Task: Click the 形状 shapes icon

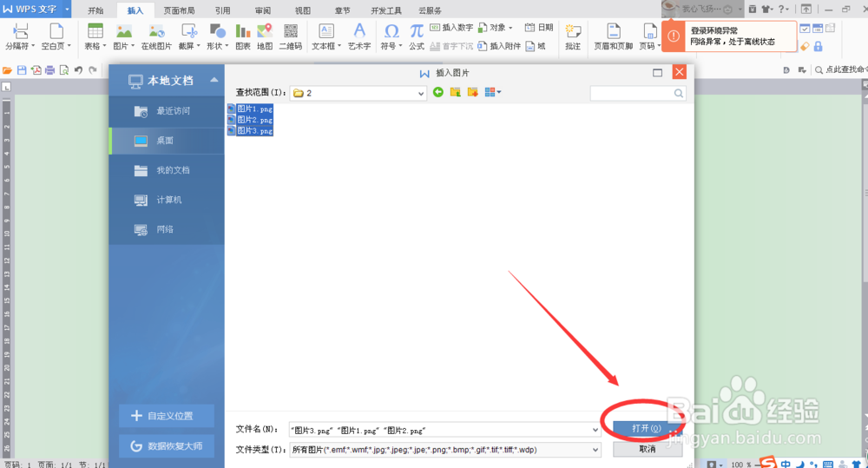Action: click(217, 31)
